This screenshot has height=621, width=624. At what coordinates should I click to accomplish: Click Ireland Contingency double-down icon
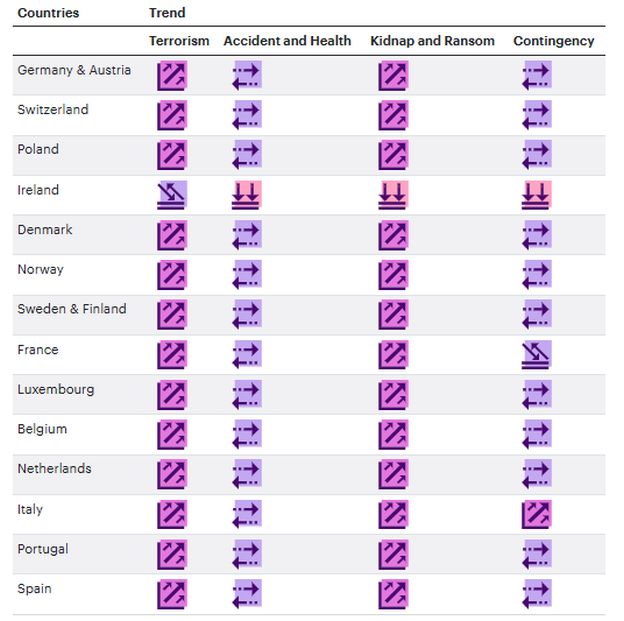(537, 195)
